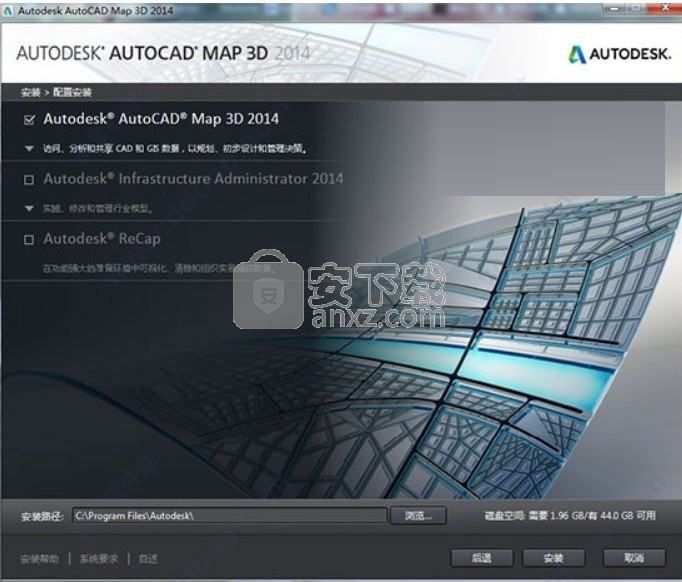The image size is (682, 582).
Task: Uncheck Autodesk AutoCAD Map 3D 2014 checkbox
Action: 29,120
